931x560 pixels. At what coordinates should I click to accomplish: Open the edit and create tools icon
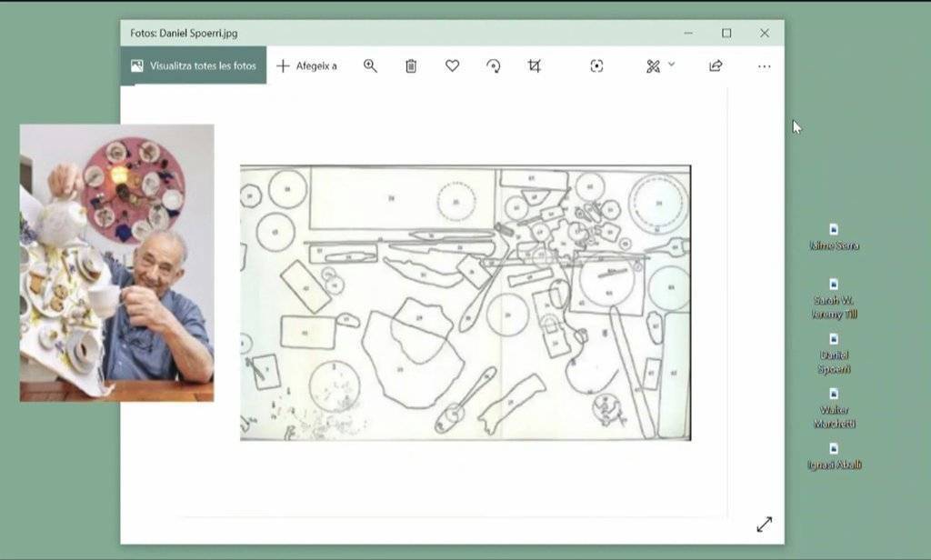coord(653,66)
